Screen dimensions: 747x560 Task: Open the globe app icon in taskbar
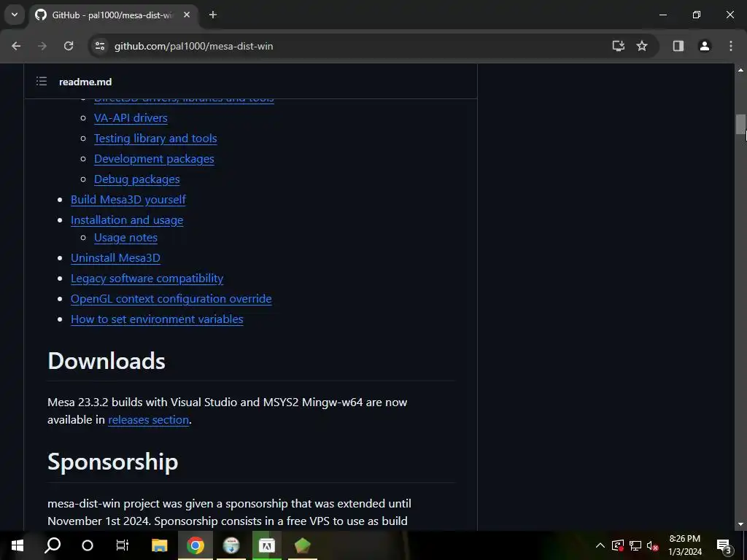tap(231, 545)
